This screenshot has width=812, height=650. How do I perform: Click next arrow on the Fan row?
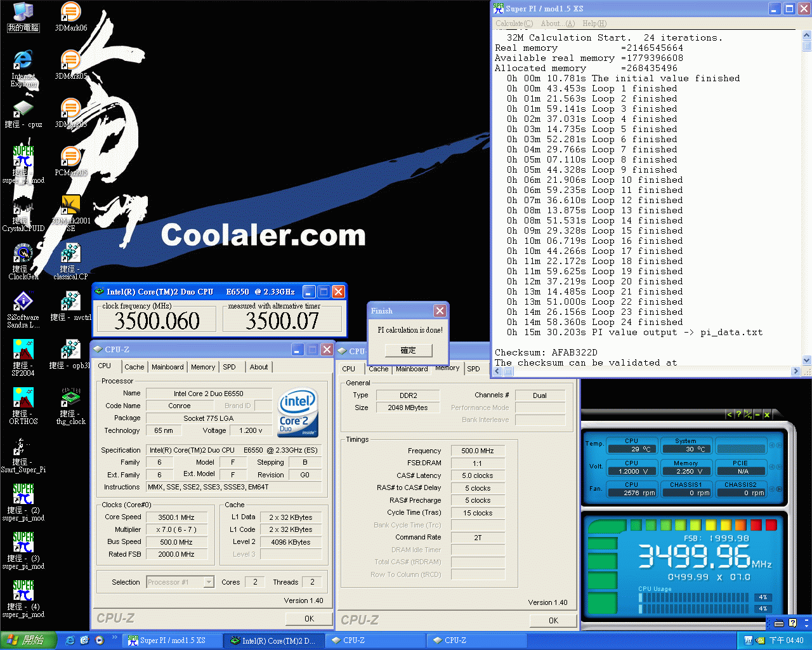(x=780, y=489)
